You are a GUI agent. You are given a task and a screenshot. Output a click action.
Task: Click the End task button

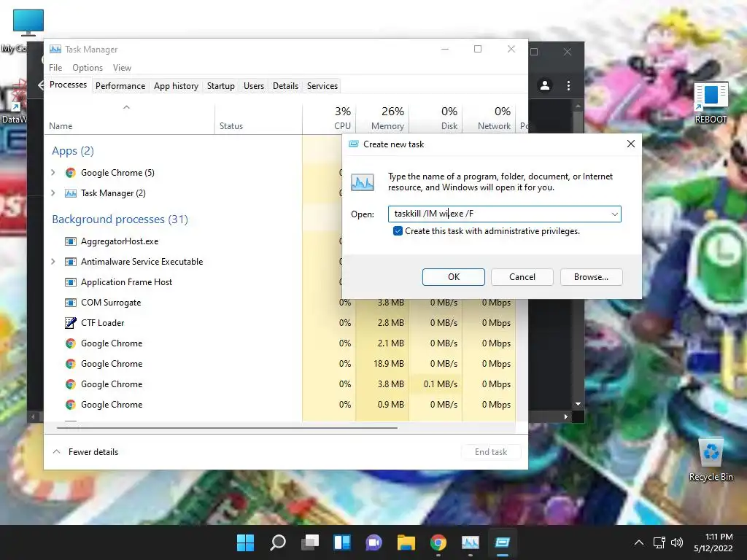pos(491,452)
